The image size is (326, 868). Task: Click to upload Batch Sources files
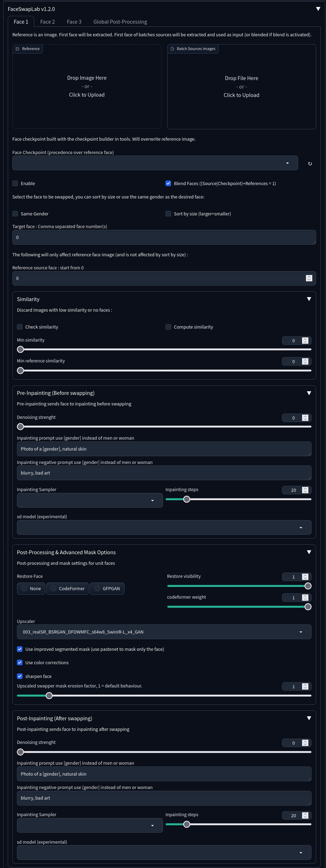coord(242,87)
